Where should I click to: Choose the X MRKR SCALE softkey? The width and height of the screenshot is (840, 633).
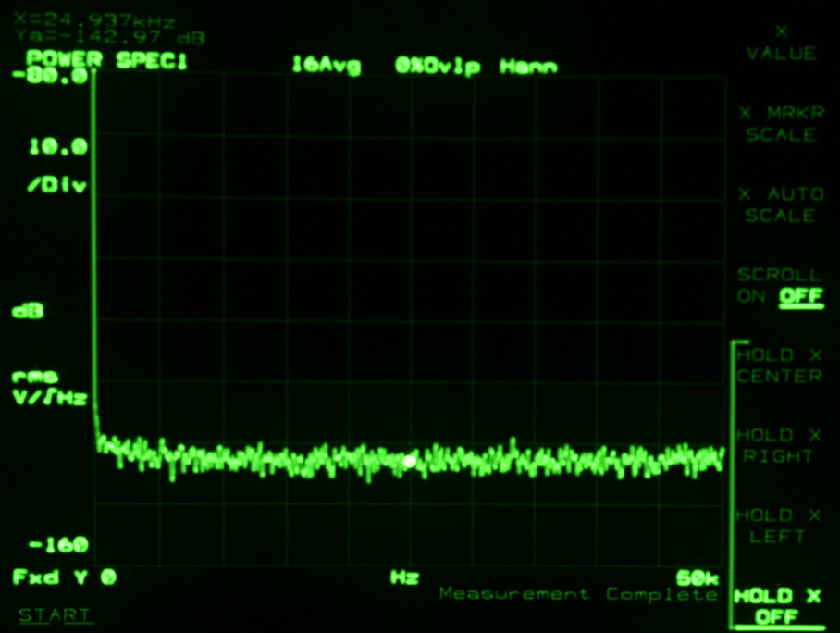point(781,124)
